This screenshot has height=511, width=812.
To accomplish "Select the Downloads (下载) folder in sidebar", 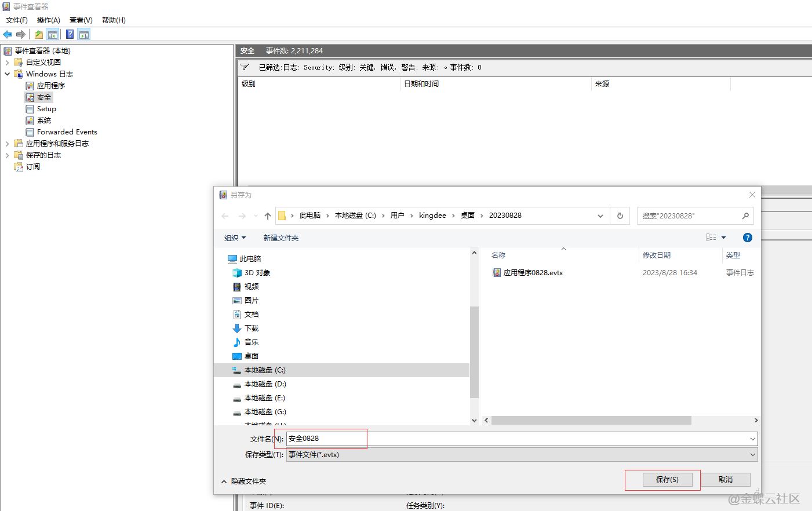I will 251,329.
